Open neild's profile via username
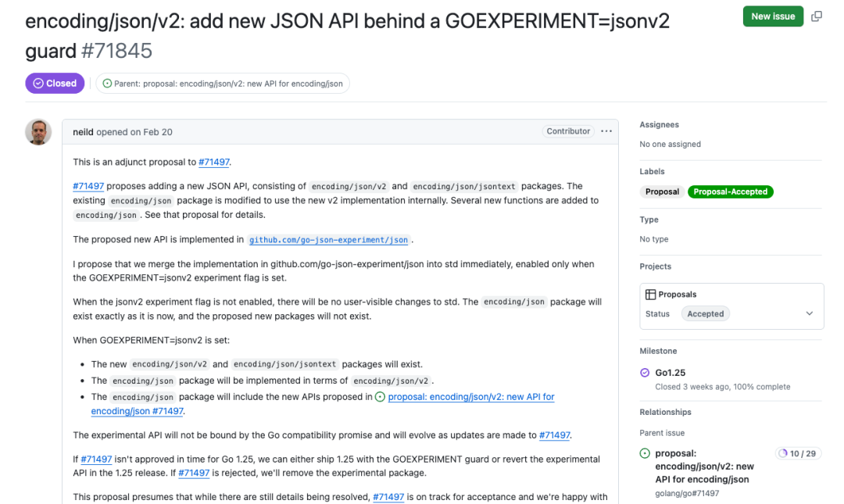 pyautogui.click(x=83, y=131)
